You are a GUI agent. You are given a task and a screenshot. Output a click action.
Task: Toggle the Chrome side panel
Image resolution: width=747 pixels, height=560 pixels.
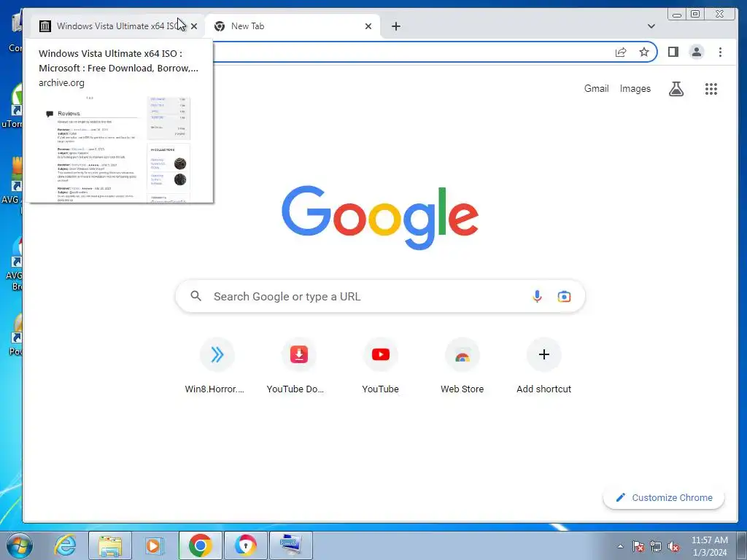[x=673, y=52]
